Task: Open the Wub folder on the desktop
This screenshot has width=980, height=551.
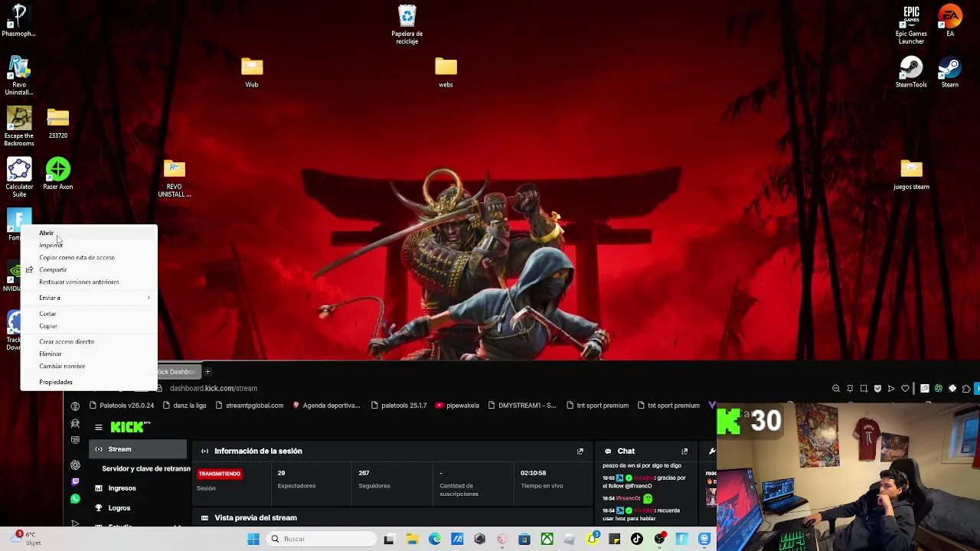Action: tap(252, 73)
